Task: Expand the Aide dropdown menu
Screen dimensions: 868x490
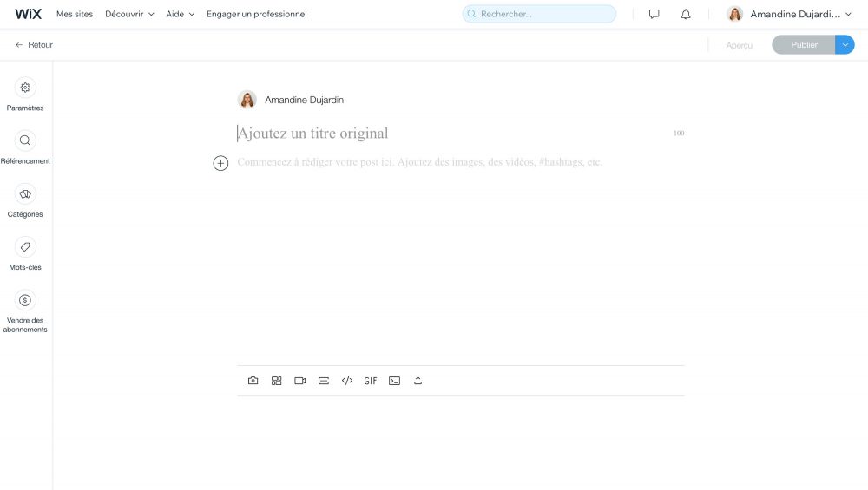Action: coord(180,14)
